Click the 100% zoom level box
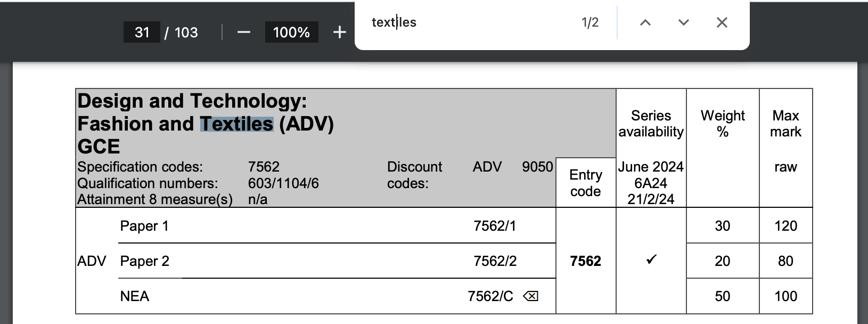868x324 pixels. pos(291,33)
